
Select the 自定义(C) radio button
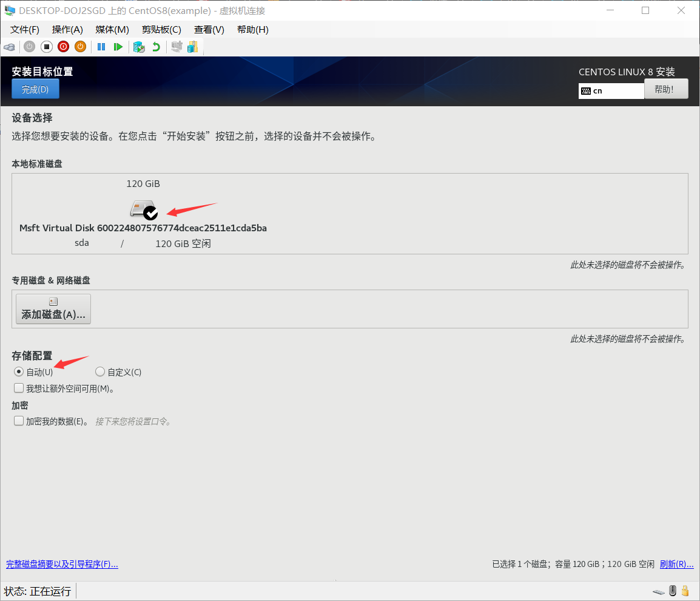coord(100,372)
